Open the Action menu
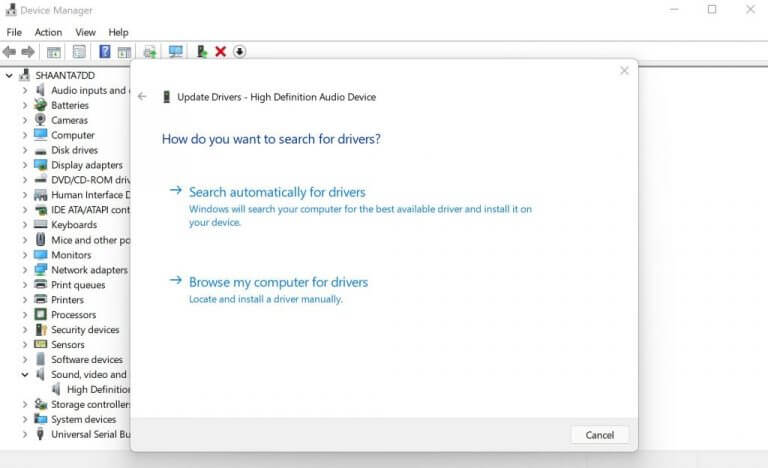This screenshot has width=768, height=468. click(48, 32)
